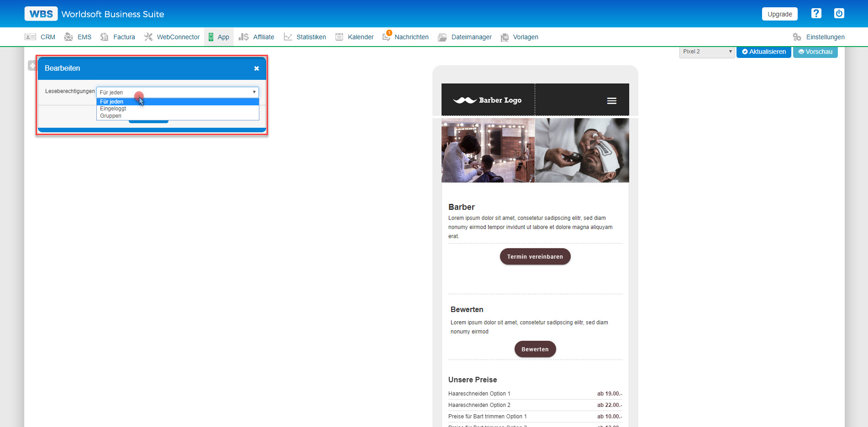The image size is (868, 427).
Task: Click the power logout icon
Action: pos(839,14)
